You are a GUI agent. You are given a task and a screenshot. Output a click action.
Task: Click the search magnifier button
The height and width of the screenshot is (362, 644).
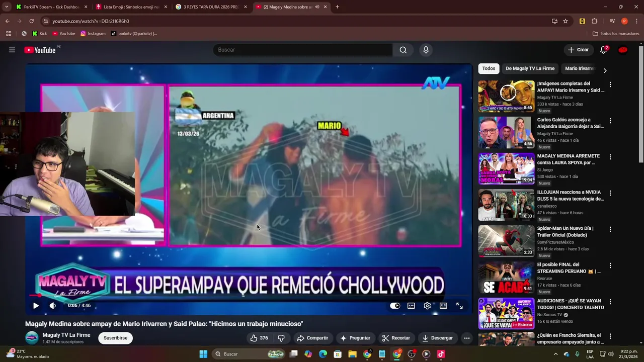403,50
